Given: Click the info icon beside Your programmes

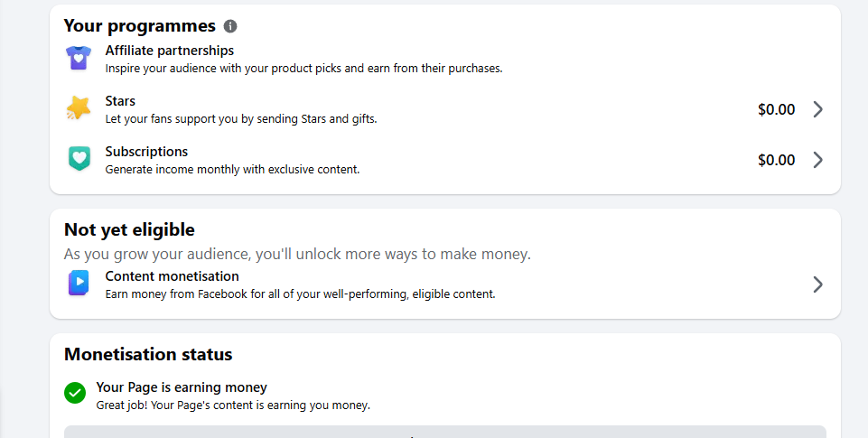Looking at the screenshot, I should (x=230, y=26).
